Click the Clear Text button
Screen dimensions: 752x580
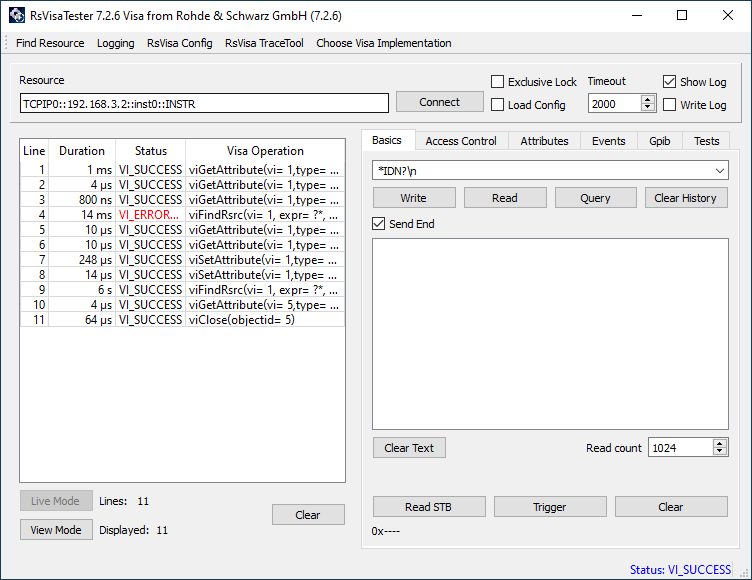point(409,448)
